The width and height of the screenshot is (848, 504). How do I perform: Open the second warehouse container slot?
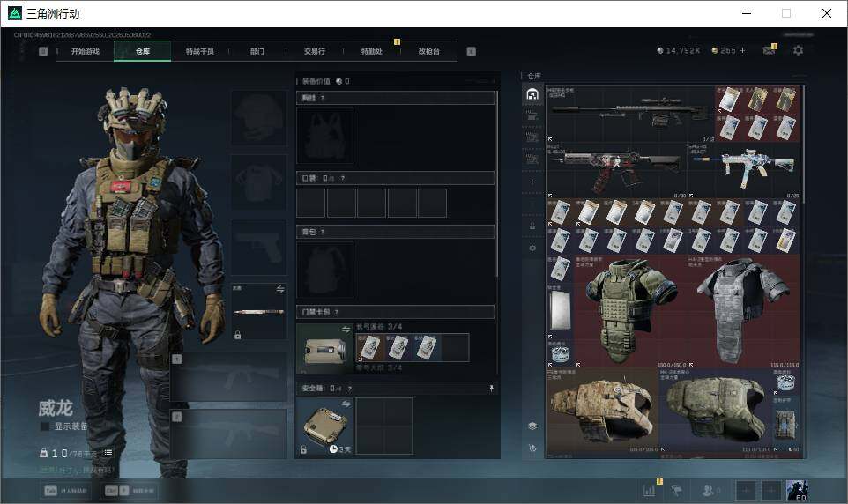pos(532,115)
